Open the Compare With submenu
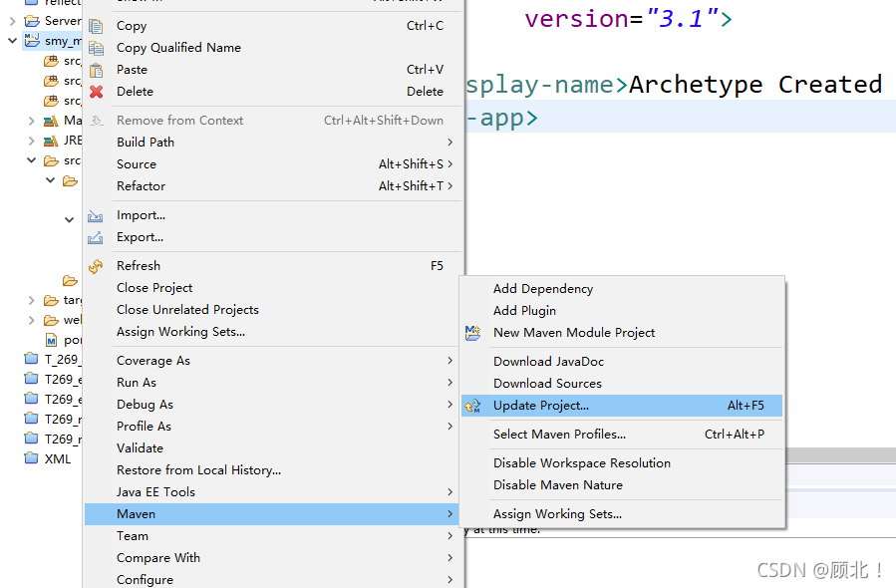The height and width of the screenshot is (588, 896). (272, 558)
